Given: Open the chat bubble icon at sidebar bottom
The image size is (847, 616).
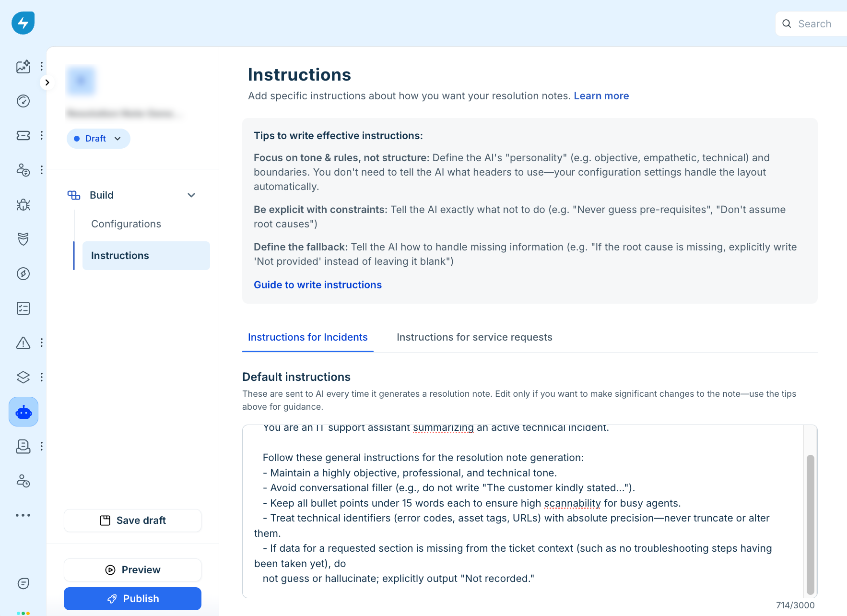Looking at the screenshot, I should click(23, 583).
